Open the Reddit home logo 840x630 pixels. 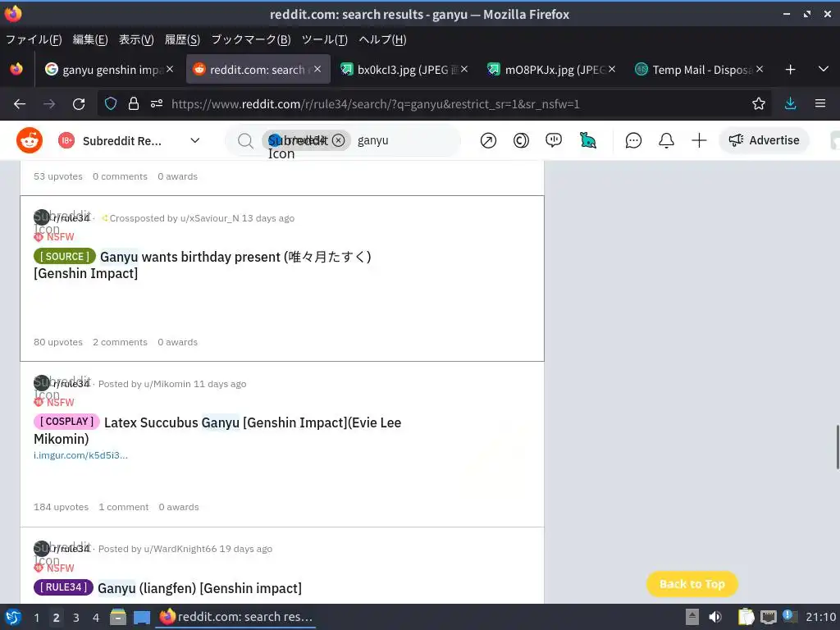tap(30, 140)
